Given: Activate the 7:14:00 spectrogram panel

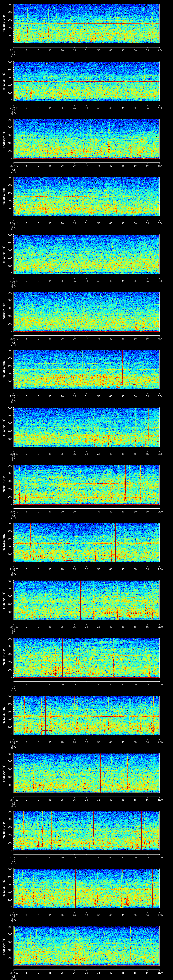Looking at the screenshot, I should click(87, 773).
